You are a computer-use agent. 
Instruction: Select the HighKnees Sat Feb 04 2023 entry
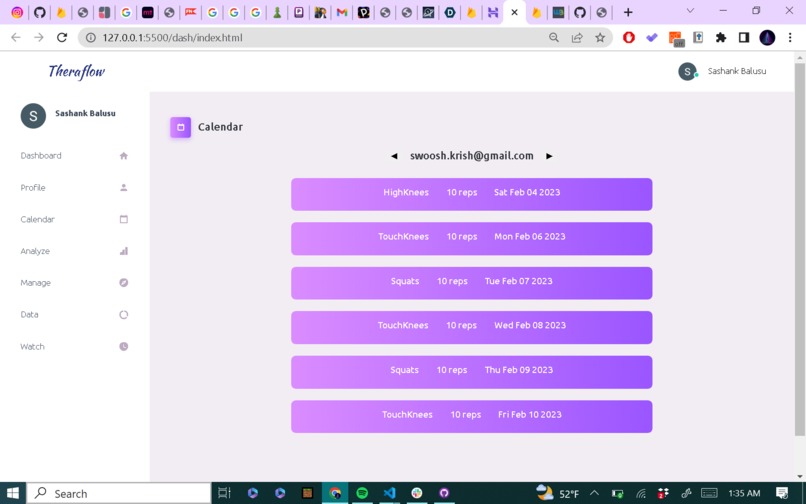(x=471, y=194)
